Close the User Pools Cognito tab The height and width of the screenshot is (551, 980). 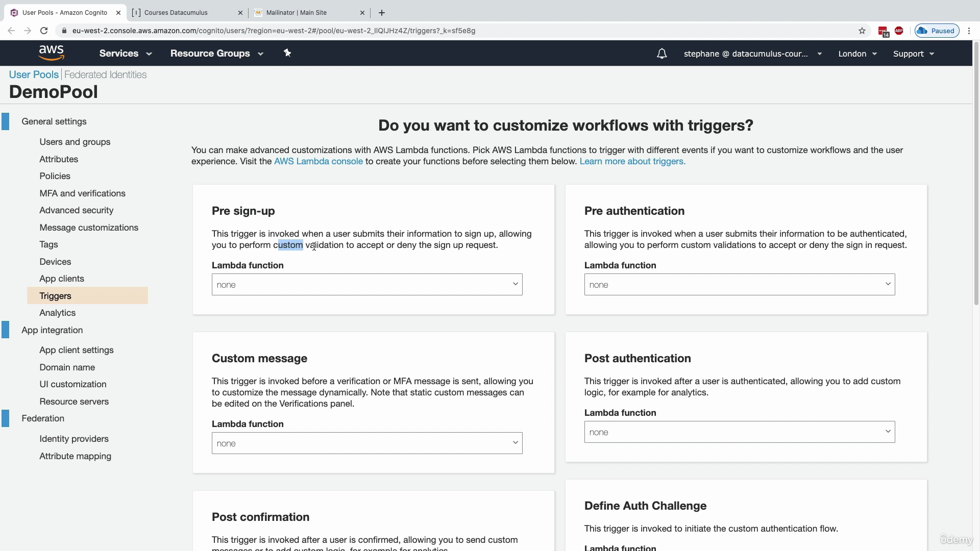click(x=118, y=13)
